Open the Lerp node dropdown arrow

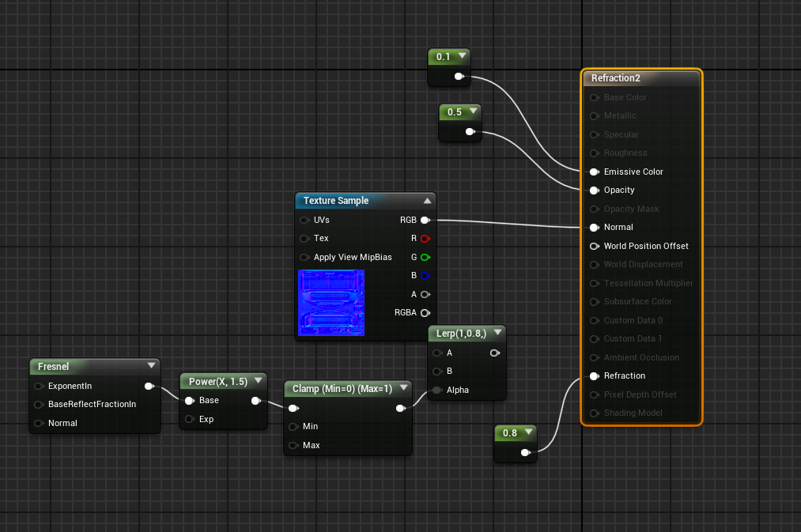coord(497,333)
